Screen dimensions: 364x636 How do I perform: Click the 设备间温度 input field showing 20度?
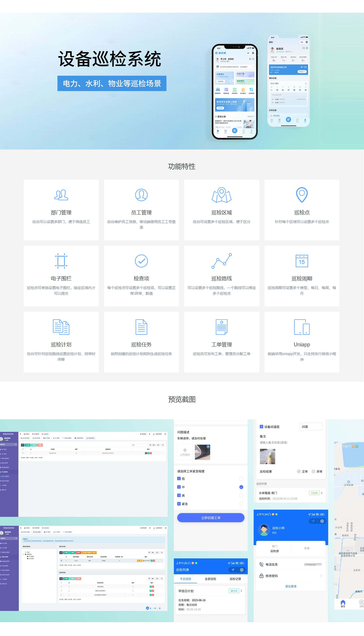(311, 427)
